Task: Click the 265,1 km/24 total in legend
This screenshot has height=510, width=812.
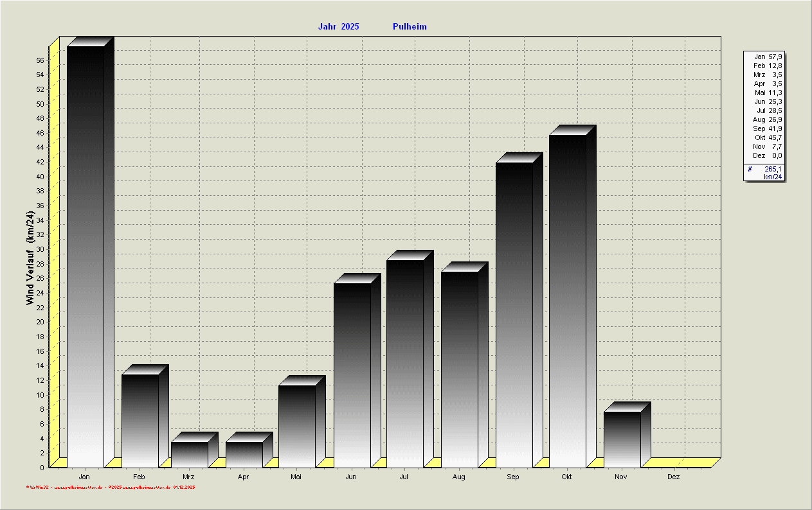Action: tap(768, 173)
